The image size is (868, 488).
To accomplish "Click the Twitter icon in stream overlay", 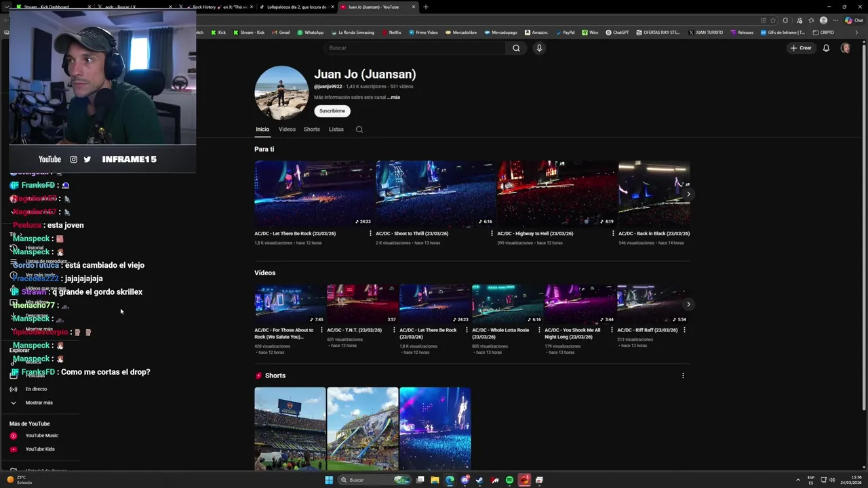I will (87, 159).
